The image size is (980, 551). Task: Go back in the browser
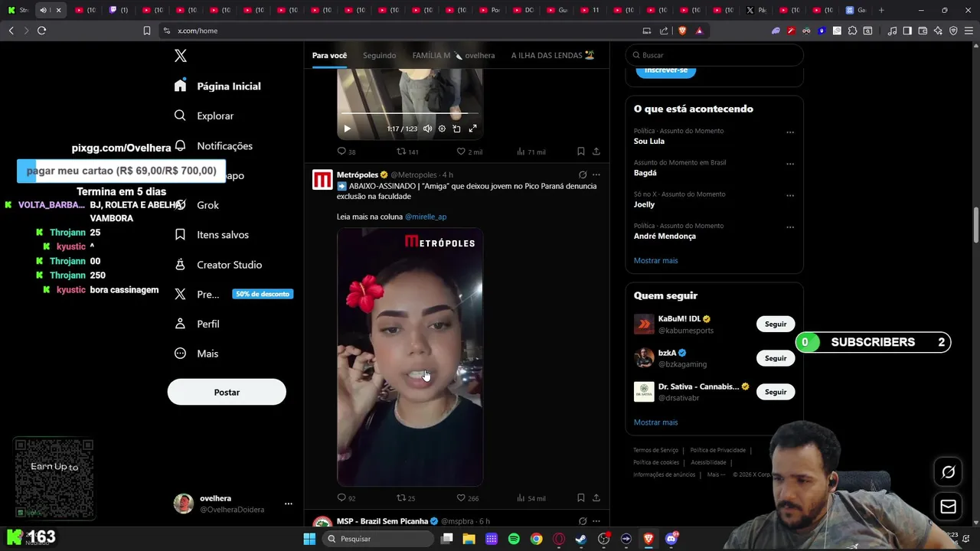pos(11,31)
